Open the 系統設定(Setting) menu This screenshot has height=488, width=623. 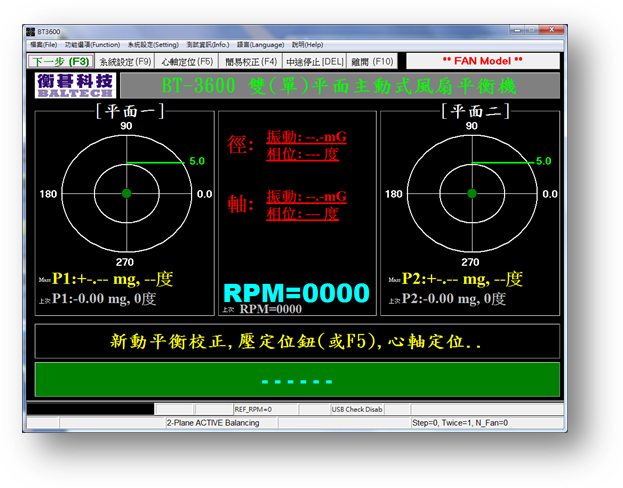tap(153, 45)
